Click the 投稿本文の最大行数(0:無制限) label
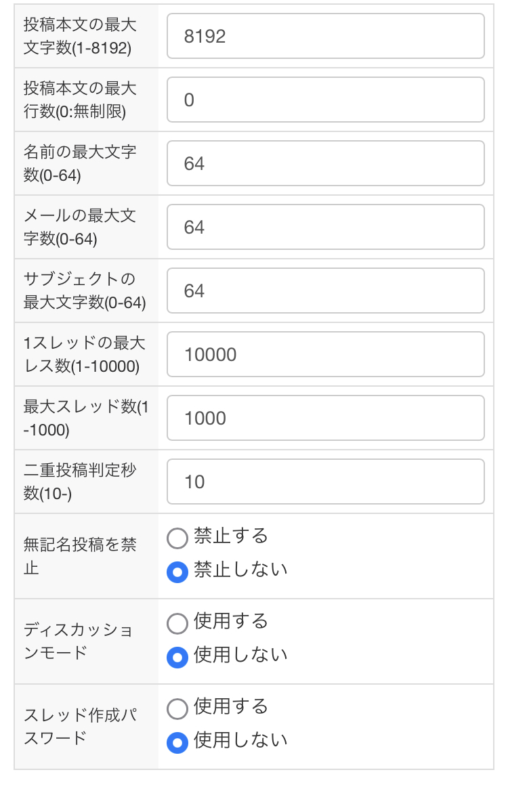This screenshot has height=812, width=508. (80, 100)
